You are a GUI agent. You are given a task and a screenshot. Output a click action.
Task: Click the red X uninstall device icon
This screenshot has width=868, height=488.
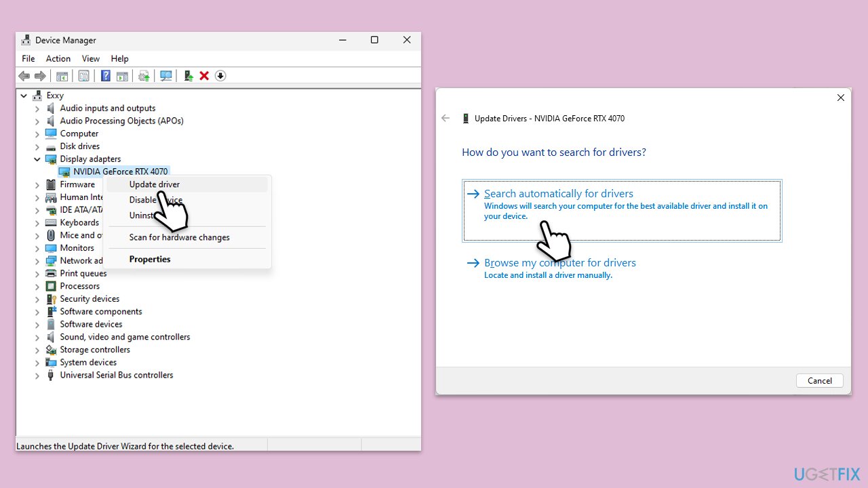[204, 76]
